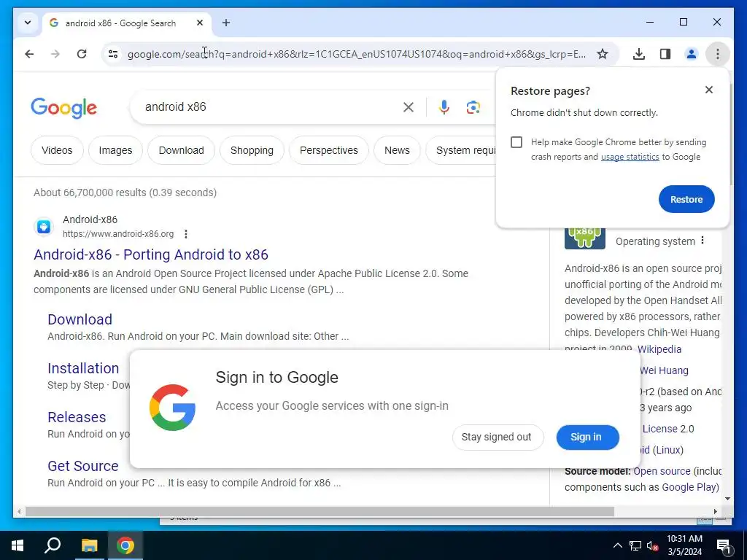
Task: Open Chrome downloads icon
Action: [x=639, y=54]
